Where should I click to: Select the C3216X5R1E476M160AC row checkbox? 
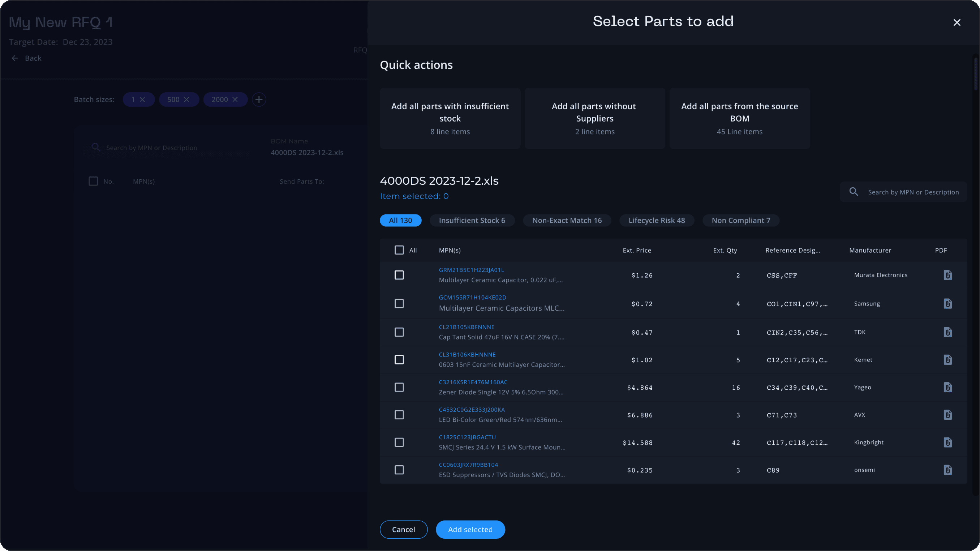tap(399, 387)
